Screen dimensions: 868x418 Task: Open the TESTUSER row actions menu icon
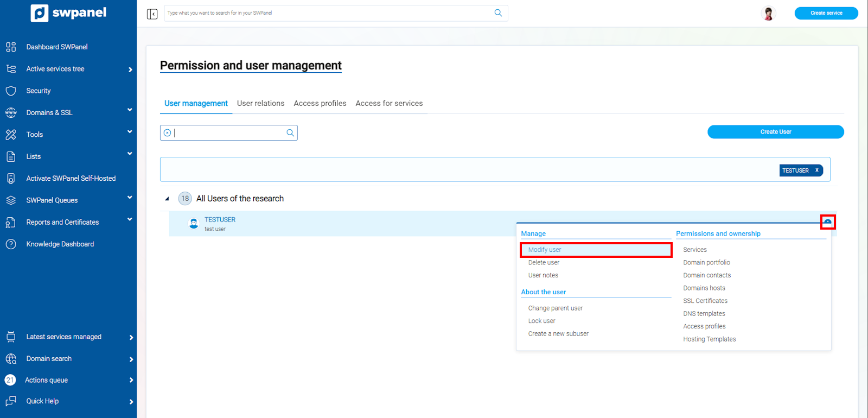827,222
